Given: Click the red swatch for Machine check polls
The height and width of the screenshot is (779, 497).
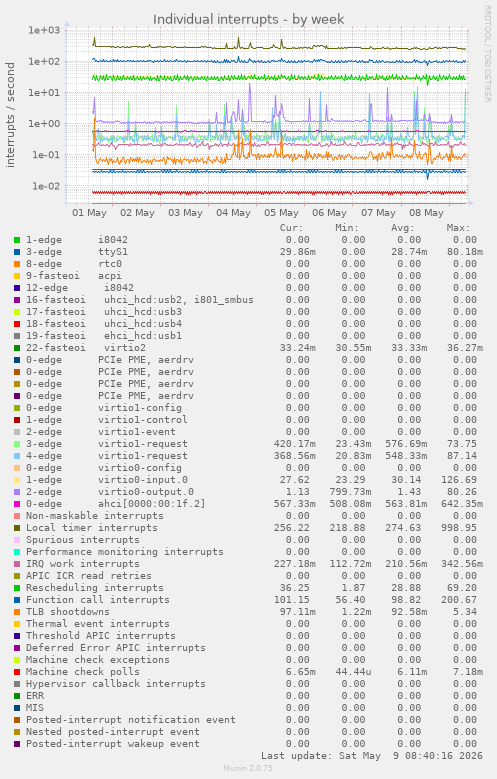Looking at the screenshot, I should (17, 672).
